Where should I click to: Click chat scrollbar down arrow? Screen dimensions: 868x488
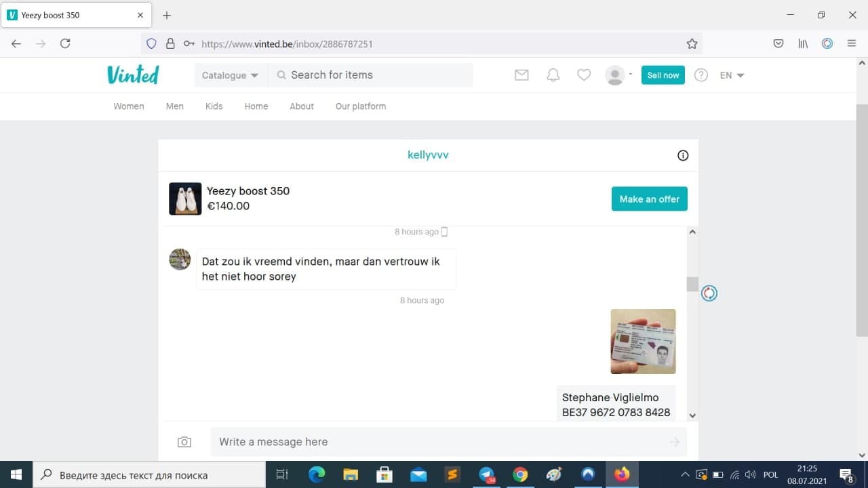(x=692, y=415)
